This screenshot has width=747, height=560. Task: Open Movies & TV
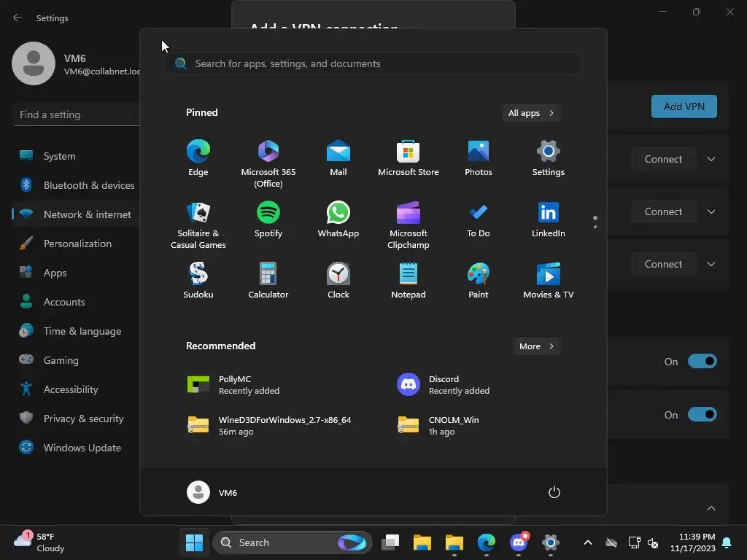click(549, 281)
